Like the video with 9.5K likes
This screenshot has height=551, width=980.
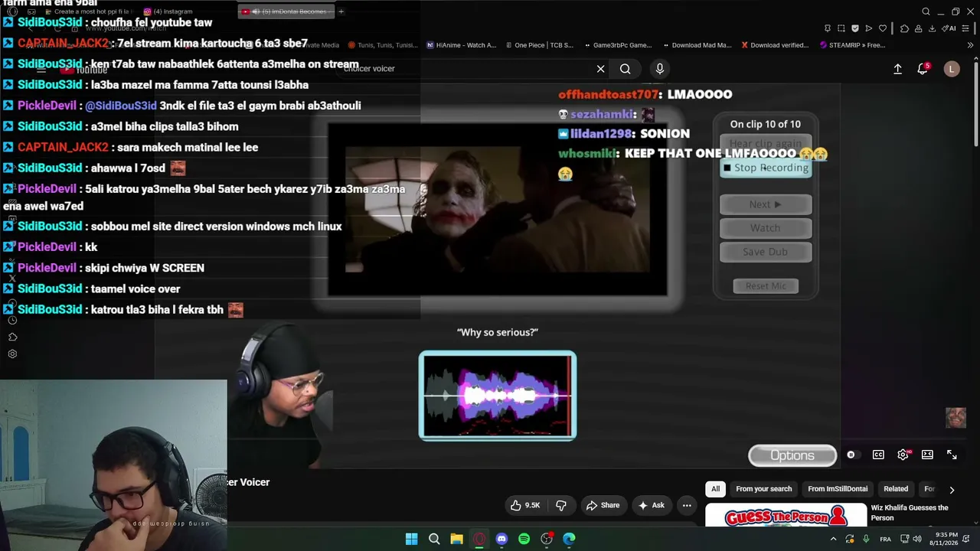(525, 505)
